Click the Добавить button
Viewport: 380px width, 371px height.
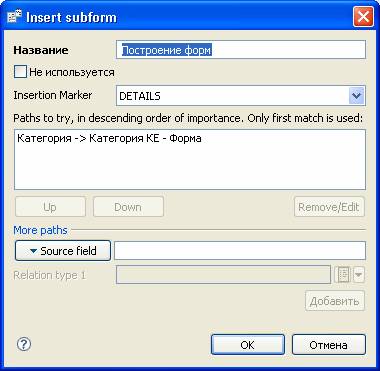pyautogui.click(x=335, y=301)
